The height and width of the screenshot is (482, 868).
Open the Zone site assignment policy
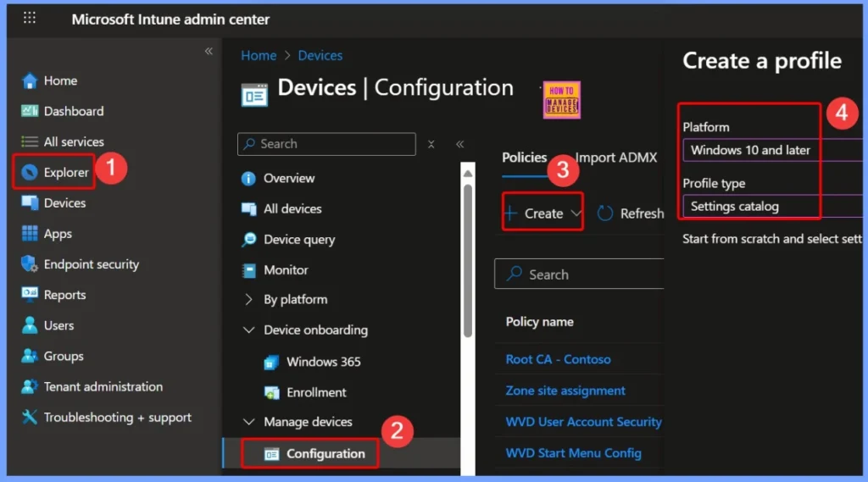tap(565, 391)
